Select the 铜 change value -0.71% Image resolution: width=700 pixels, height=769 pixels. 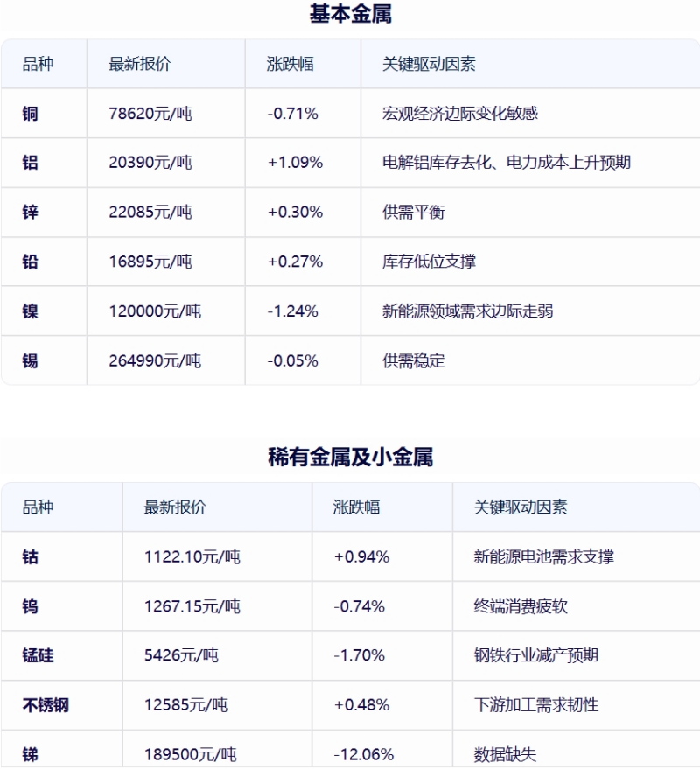(292, 114)
